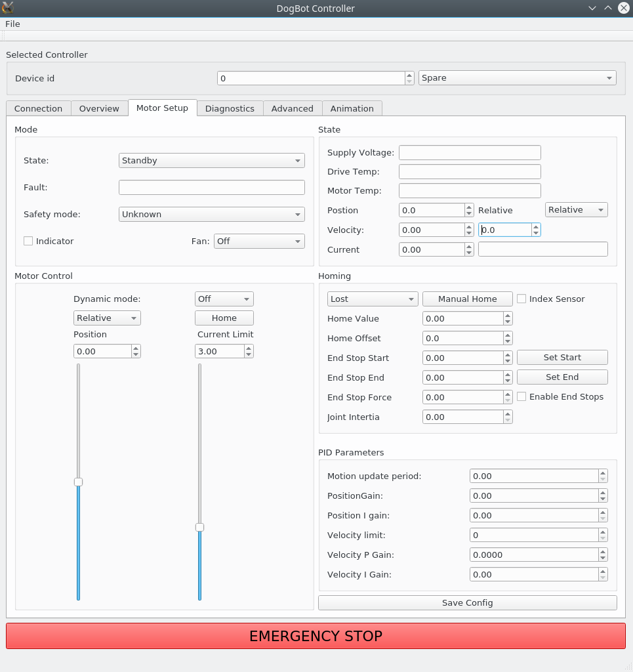The height and width of the screenshot is (672, 633).
Task: Click the Velocity I Gain value field
Action: (534, 575)
